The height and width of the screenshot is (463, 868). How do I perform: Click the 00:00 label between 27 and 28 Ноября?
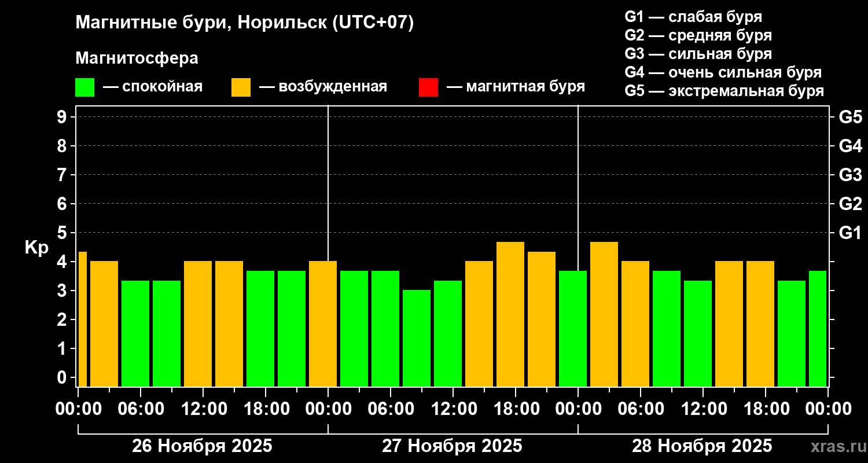(x=578, y=409)
